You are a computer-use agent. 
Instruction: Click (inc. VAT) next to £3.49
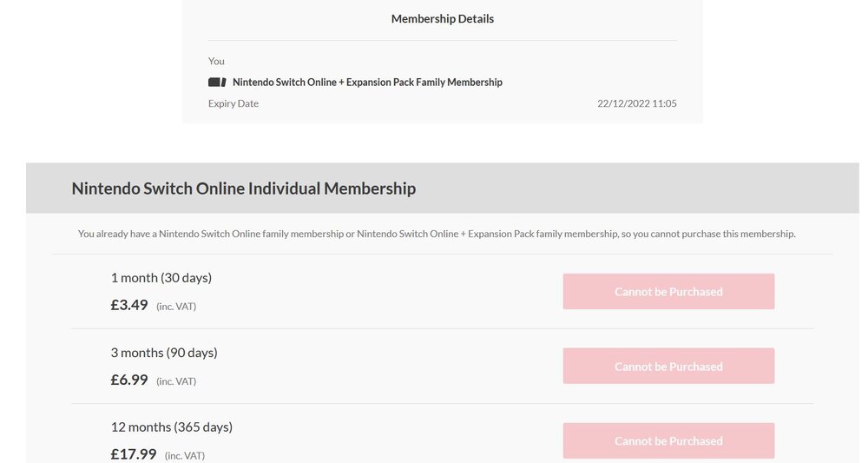click(176, 307)
